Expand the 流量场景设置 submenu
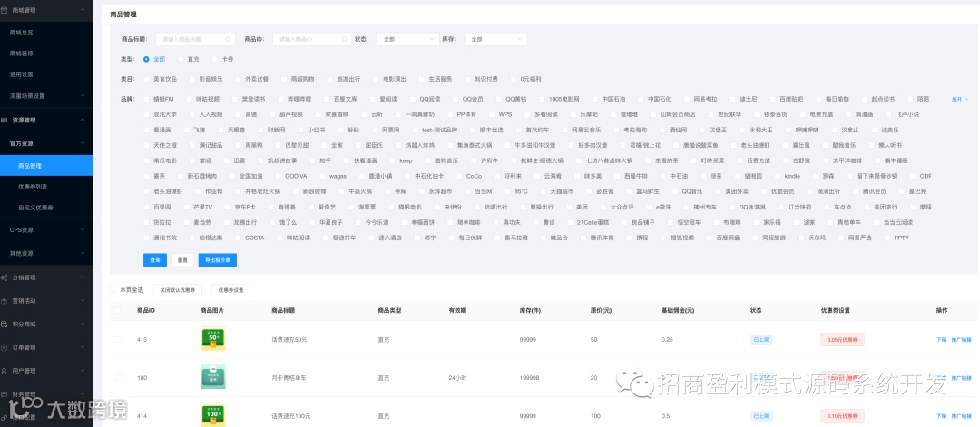 tap(83, 96)
